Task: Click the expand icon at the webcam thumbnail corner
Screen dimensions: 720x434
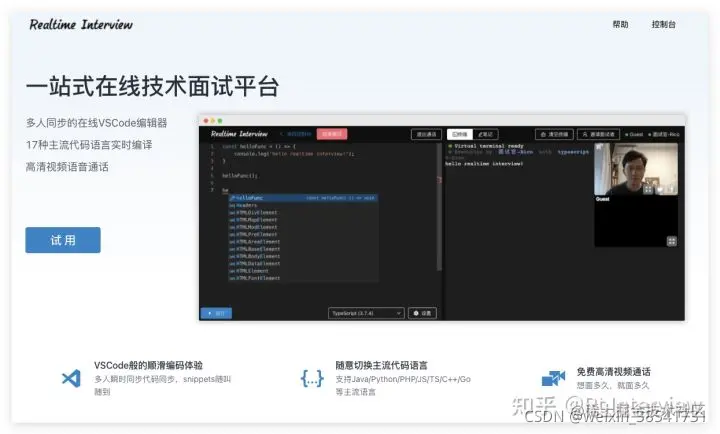Action: click(599, 147)
